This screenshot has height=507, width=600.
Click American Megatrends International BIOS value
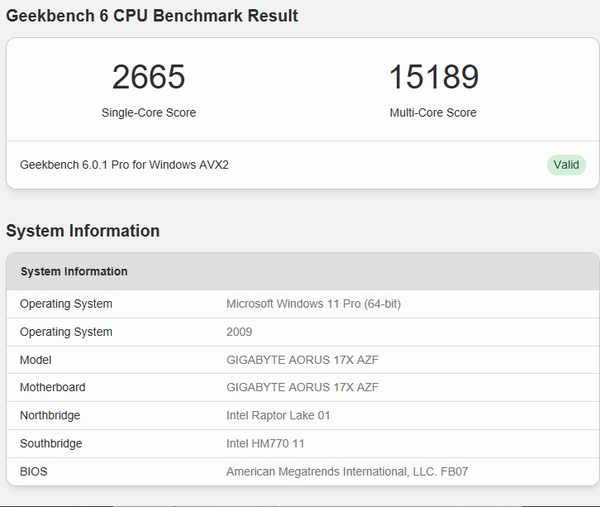coord(347,471)
